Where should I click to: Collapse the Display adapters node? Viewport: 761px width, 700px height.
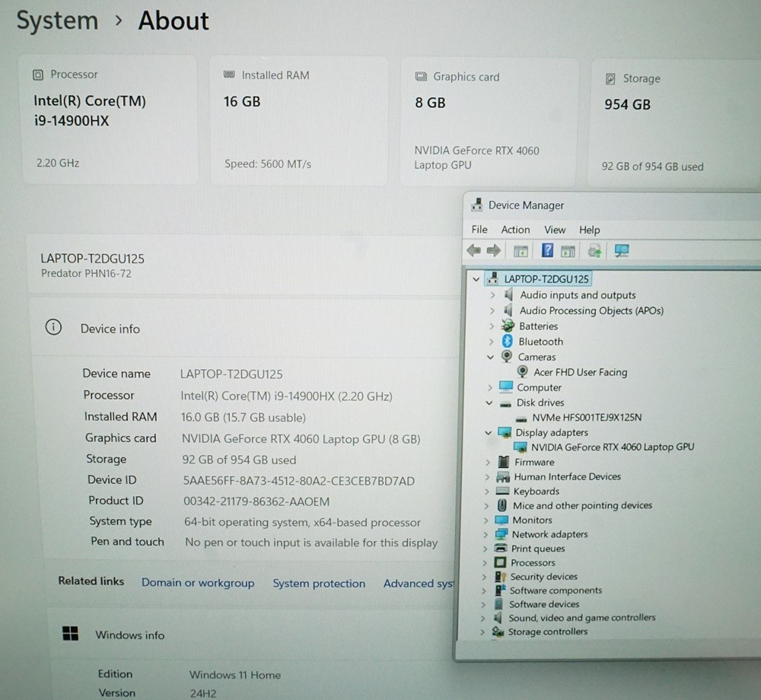pyautogui.click(x=489, y=432)
